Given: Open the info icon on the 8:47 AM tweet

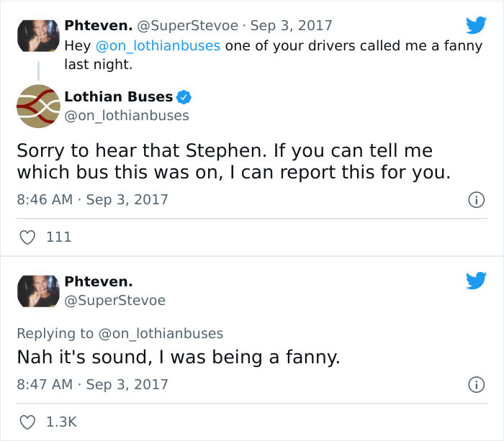Looking at the screenshot, I should [474, 385].
